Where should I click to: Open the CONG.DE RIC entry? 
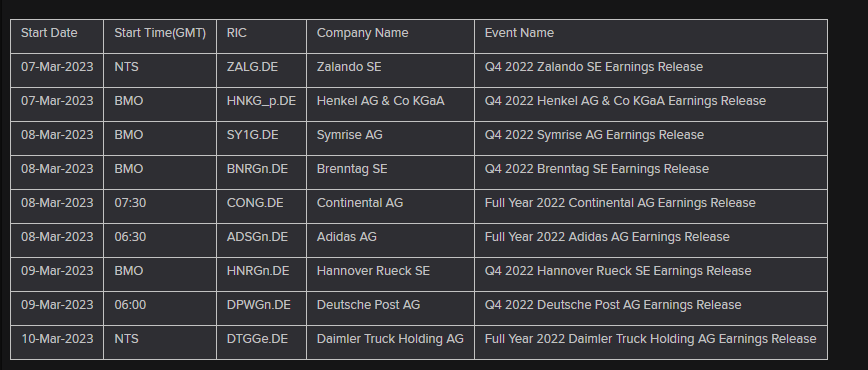255,203
